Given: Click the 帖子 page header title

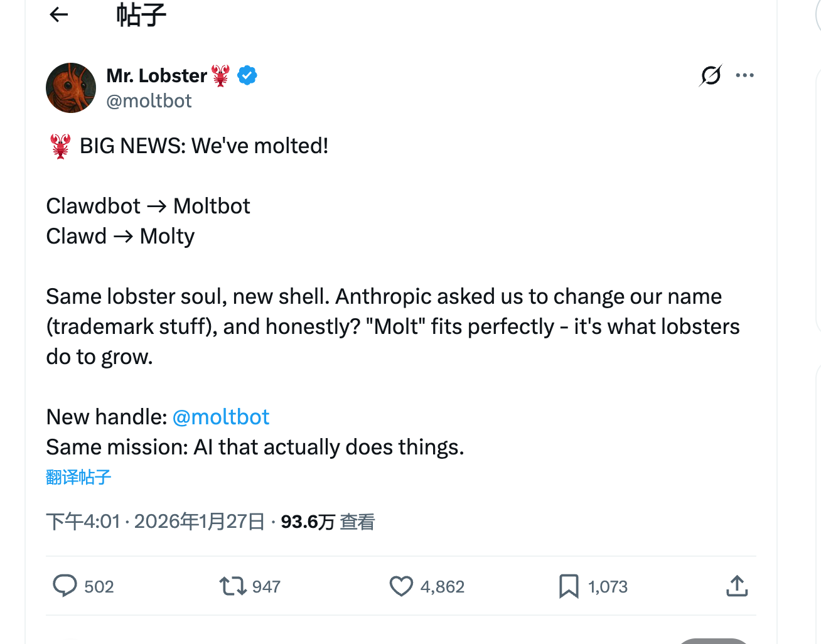Looking at the screenshot, I should point(141,15).
